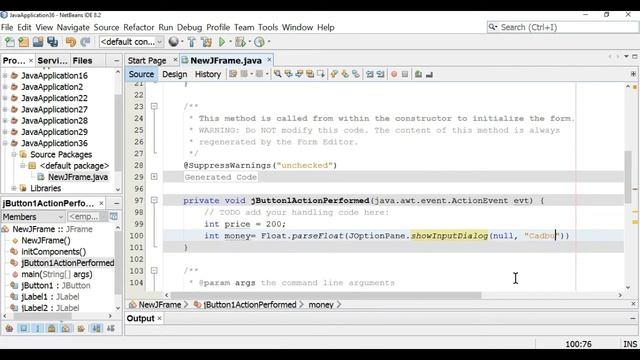
Task: Expand the Libraries node
Action: (x=14, y=188)
